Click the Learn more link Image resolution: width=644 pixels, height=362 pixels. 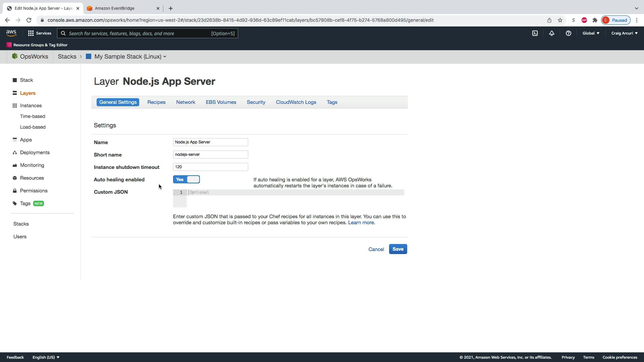click(361, 223)
